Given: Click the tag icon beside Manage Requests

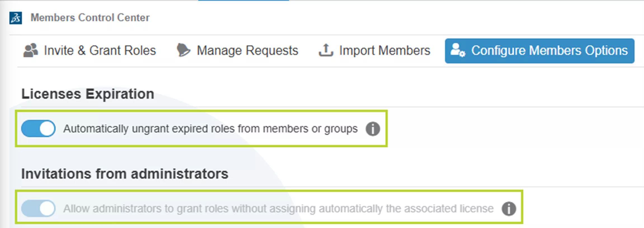Looking at the screenshot, I should 183,50.
